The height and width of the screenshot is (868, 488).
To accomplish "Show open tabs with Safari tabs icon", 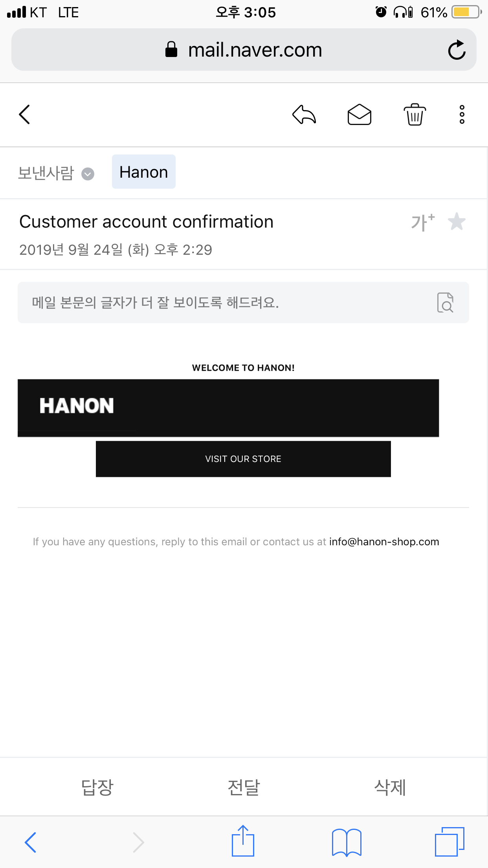I will (449, 842).
